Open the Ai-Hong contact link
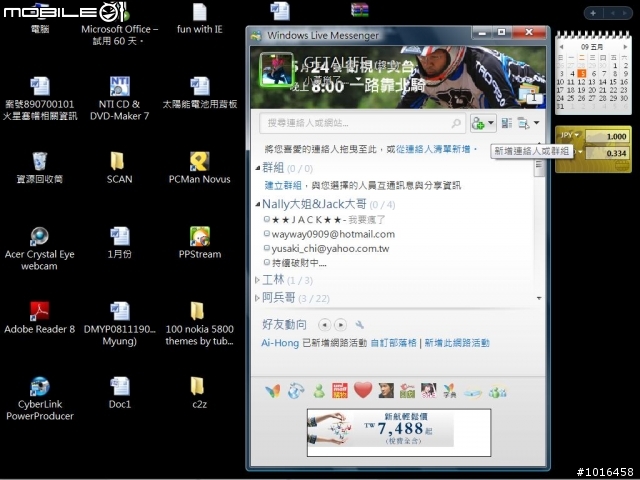This screenshot has height=480, width=640. pyautogui.click(x=280, y=343)
